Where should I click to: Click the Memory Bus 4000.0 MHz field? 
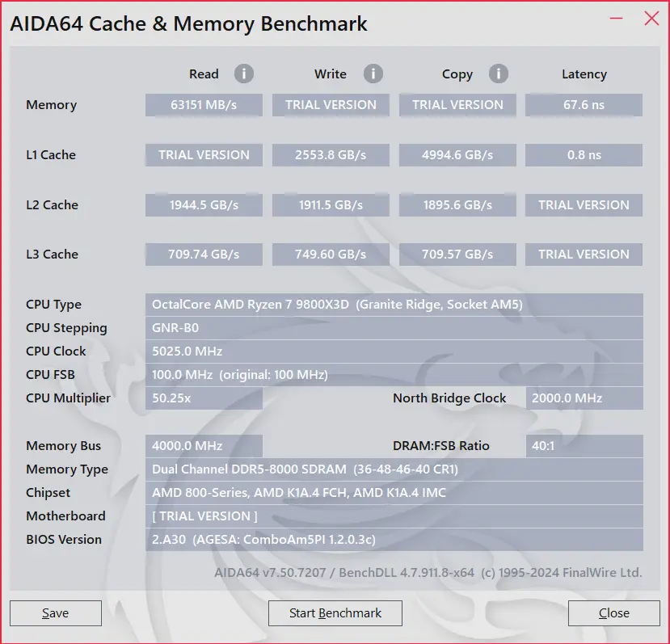pos(204,446)
